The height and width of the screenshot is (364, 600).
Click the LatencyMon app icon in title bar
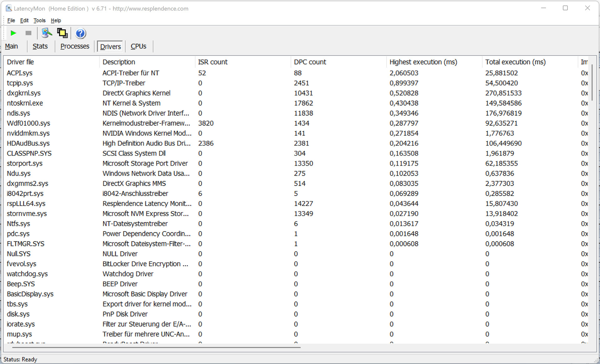(8, 8)
